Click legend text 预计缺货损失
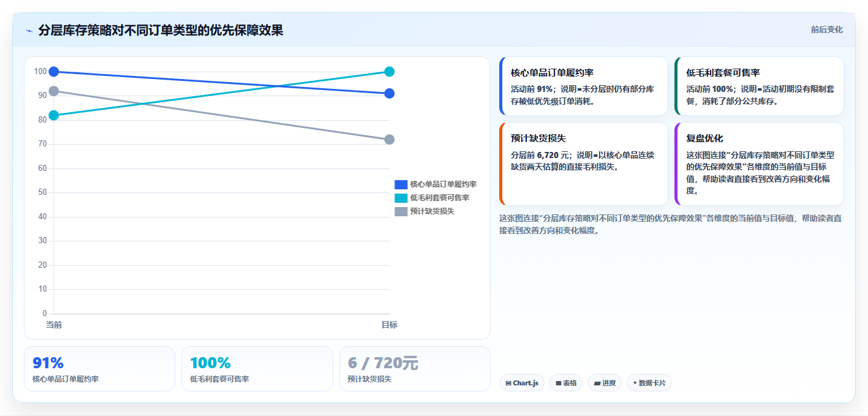 coord(432,211)
